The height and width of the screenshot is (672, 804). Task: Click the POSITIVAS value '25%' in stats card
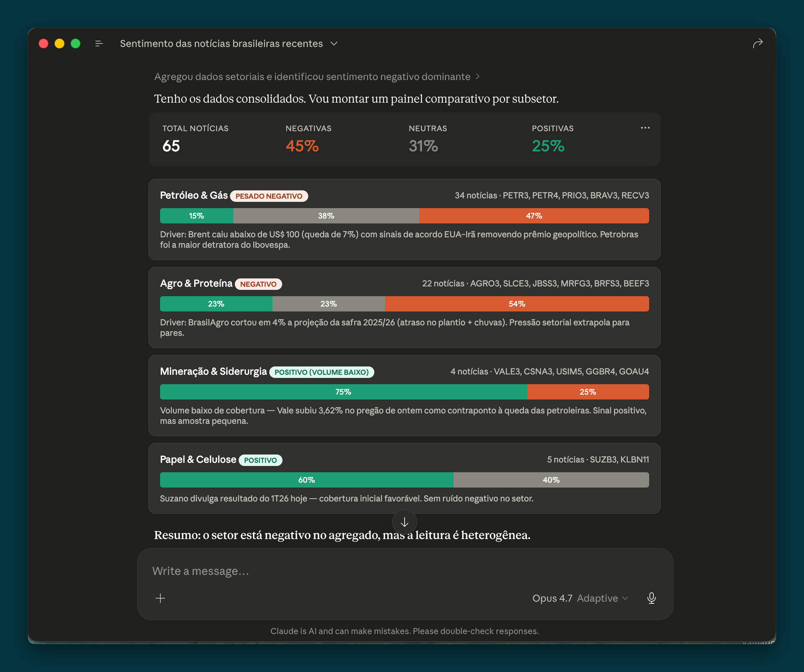point(548,146)
